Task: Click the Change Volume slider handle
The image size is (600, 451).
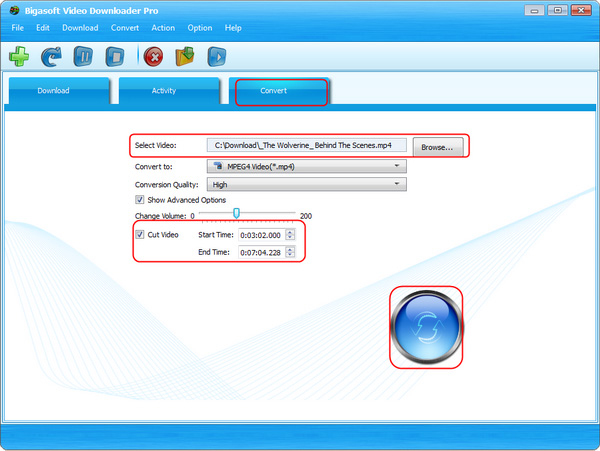Action: click(x=236, y=213)
